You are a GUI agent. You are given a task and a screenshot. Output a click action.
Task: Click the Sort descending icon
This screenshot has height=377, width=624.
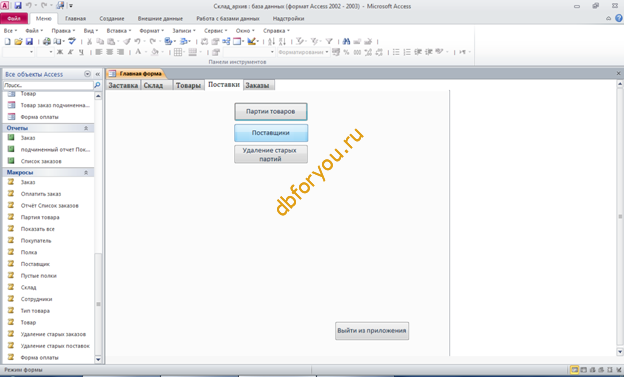283,41
